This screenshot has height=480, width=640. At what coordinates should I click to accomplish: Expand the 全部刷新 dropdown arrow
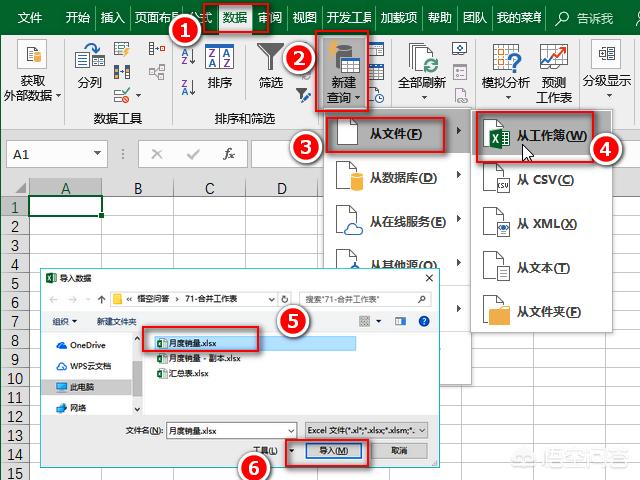coord(424,98)
